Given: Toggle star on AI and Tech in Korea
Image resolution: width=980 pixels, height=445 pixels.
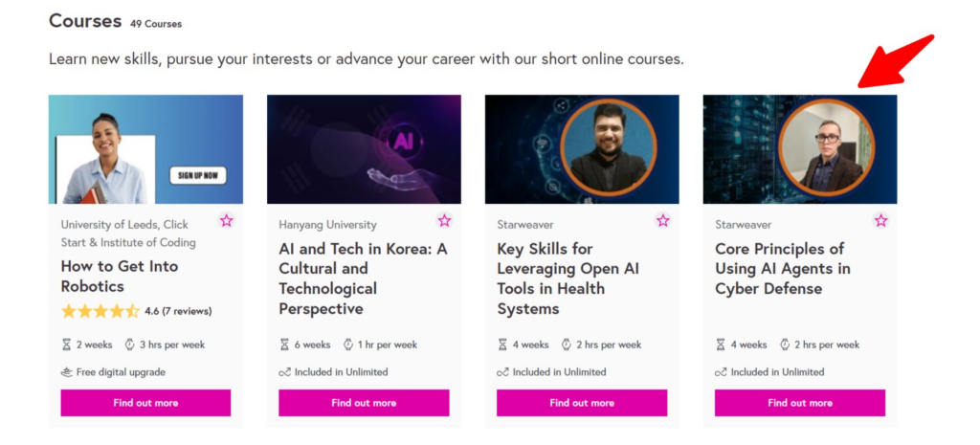Looking at the screenshot, I should click(x=444, y=221).
